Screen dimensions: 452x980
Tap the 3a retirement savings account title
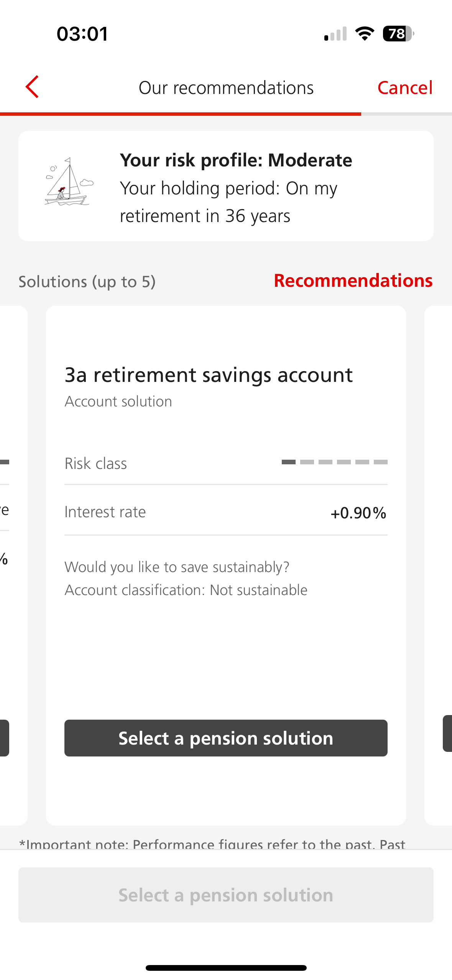[x=209, y=375]
